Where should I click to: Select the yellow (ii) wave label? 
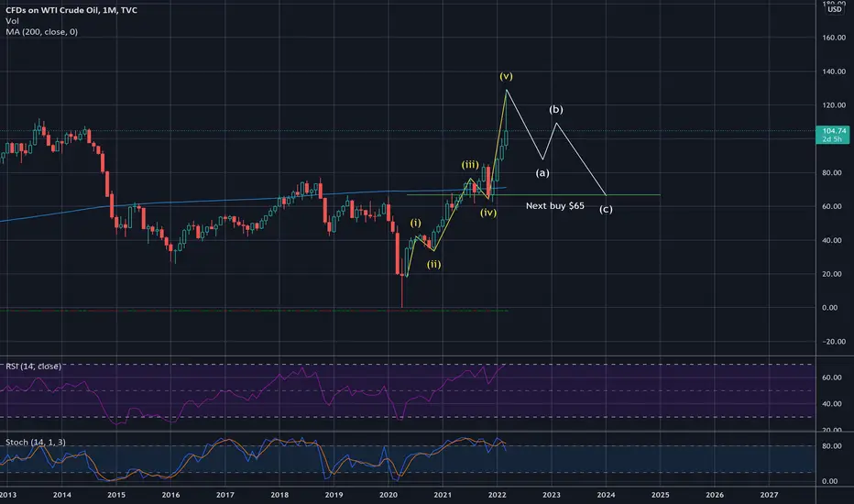tap(433, 264)
